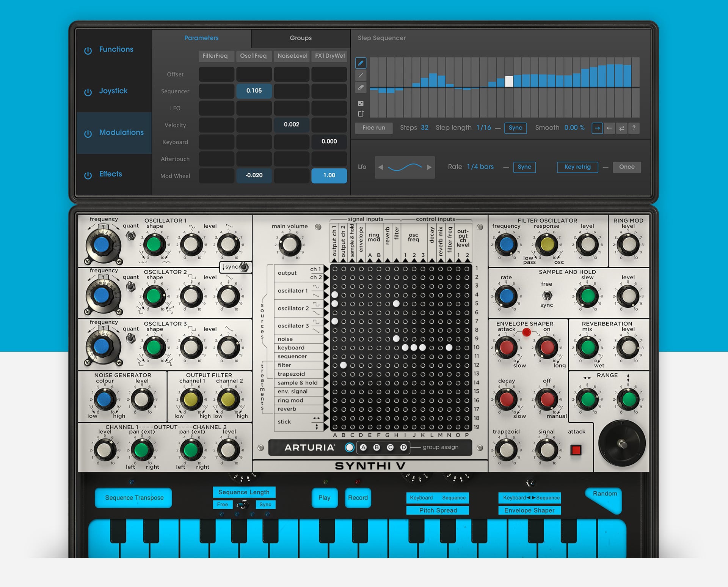This screenshot has width=728, height=587.
Task: Toggle Functions power button on/off
Action: click(x=89, y=49)
